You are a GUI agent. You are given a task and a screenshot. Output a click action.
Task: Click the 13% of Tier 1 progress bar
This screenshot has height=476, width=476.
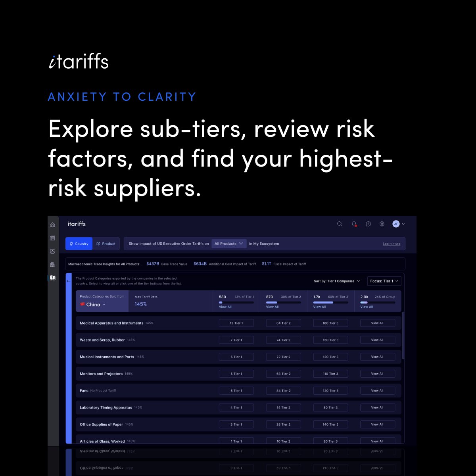coord(236,302)
